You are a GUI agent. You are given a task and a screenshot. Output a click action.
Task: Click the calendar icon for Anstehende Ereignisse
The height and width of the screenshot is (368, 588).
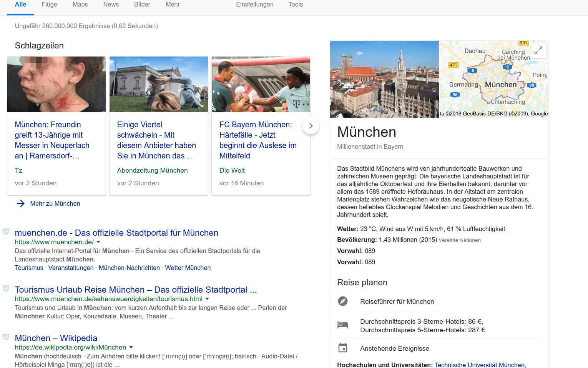(x=343, y=348)
